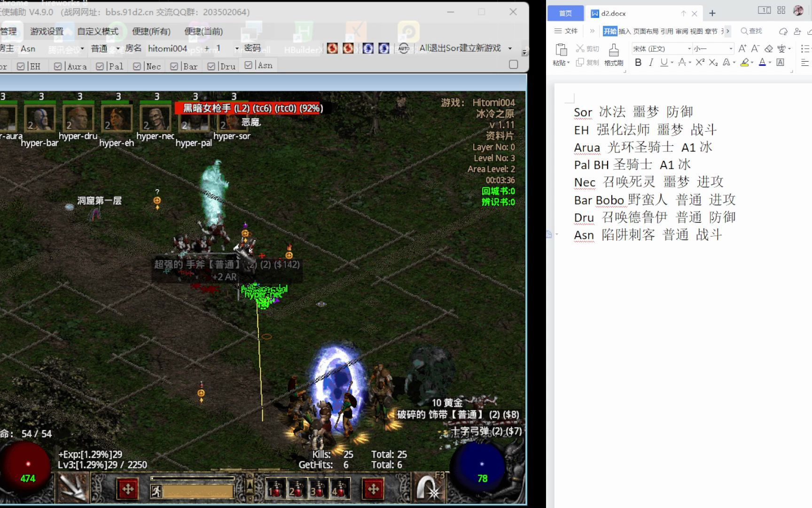
Task: Open the 房主 Asn dropdown
Action: (x=82, y=48)
